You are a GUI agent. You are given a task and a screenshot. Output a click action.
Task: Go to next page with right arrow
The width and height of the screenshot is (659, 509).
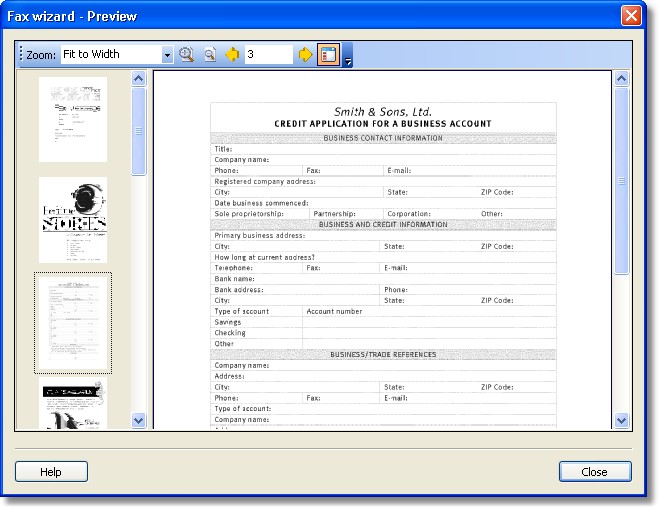[305, 54]
